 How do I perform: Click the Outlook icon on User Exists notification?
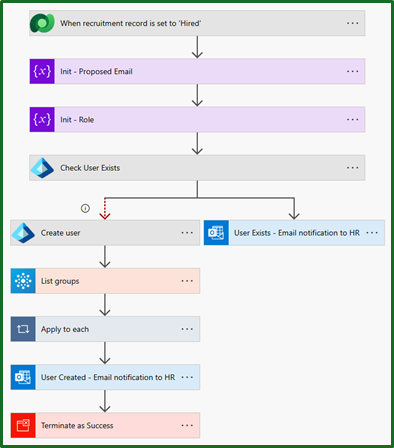[216, 233]
